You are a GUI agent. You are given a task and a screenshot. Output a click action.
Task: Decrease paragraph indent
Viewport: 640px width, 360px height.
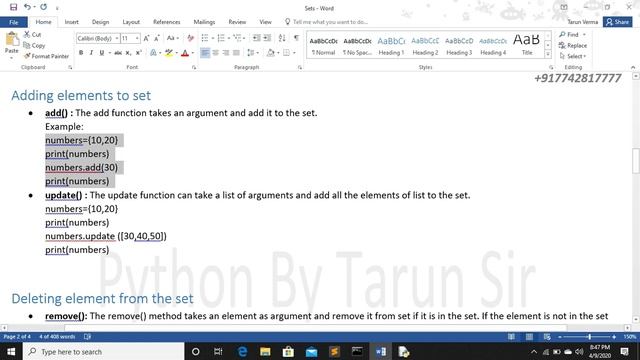pyautogui.click(x=256, y=38)
